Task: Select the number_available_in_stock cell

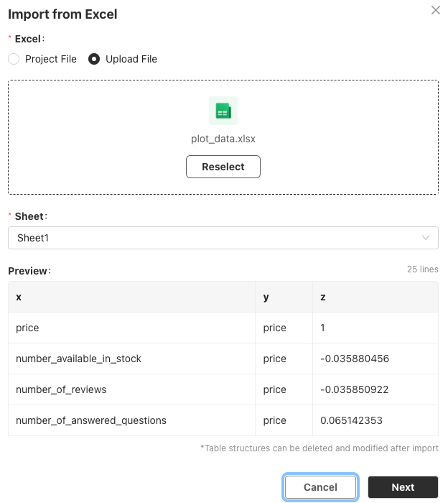Action: tap(78, 359)
